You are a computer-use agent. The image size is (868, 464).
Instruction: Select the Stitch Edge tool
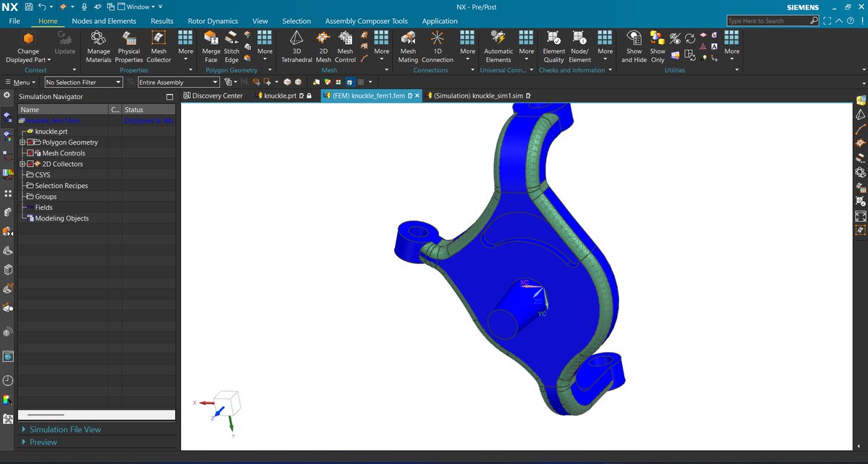pos(231,47)
